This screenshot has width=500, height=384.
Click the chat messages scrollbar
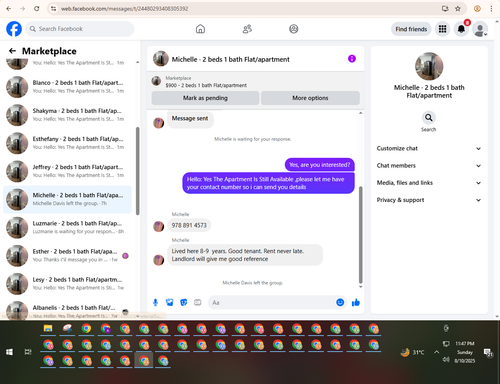pyautogui.click(x=360, y=235)
